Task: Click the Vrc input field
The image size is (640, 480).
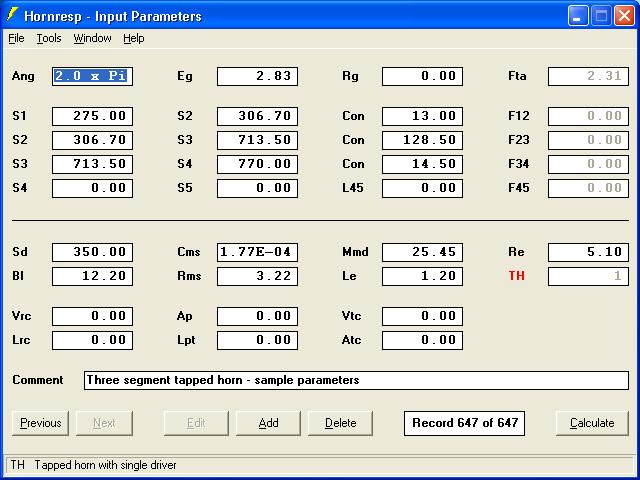Action: coord(92,316)
